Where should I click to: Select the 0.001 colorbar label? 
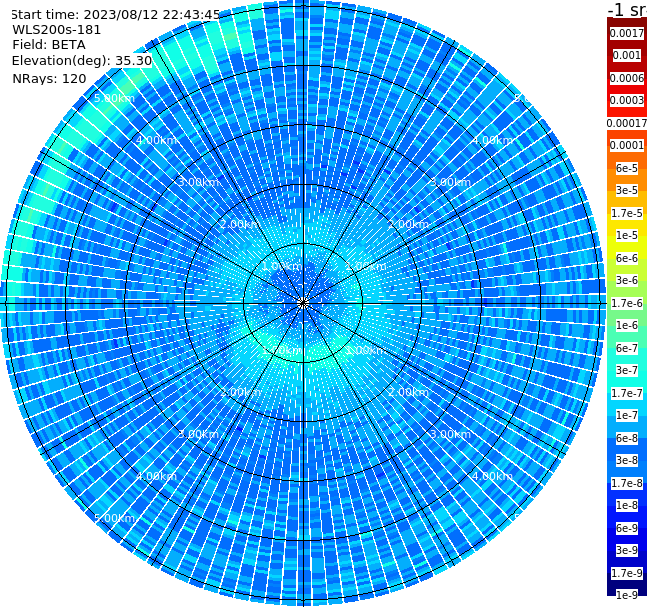[x=627, y=55]
